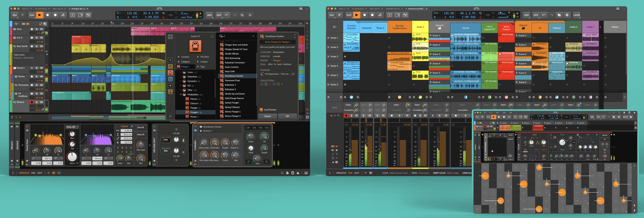Select the TFX tab in the Flanger+ device

click(x=260, y=128)
